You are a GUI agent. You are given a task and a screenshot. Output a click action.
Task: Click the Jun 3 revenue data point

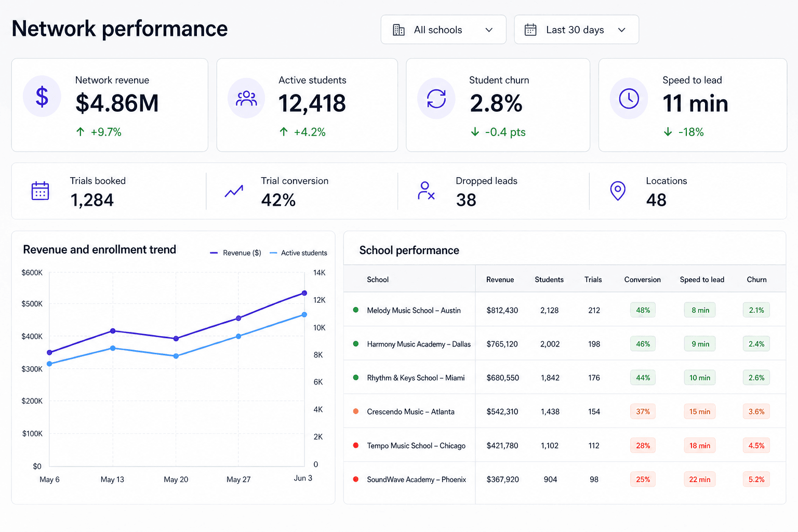pyautogui.click(x=304, y=293)
